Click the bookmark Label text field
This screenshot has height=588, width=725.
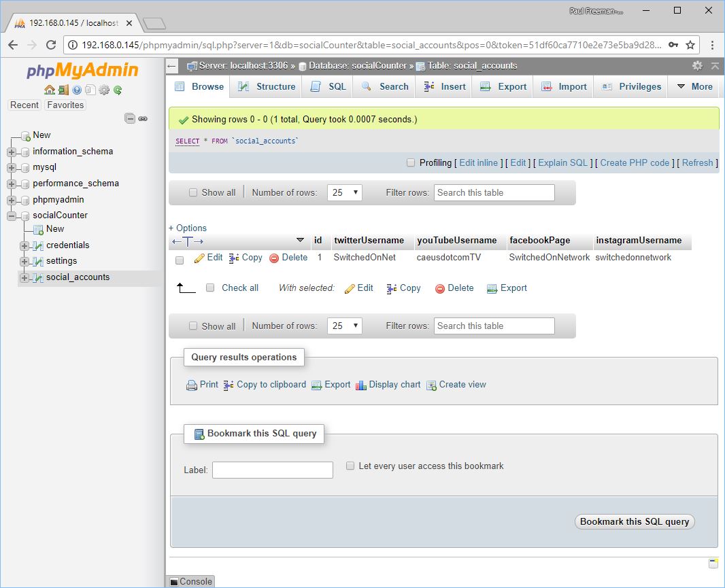pyautogui.click(x=272, y=470)
